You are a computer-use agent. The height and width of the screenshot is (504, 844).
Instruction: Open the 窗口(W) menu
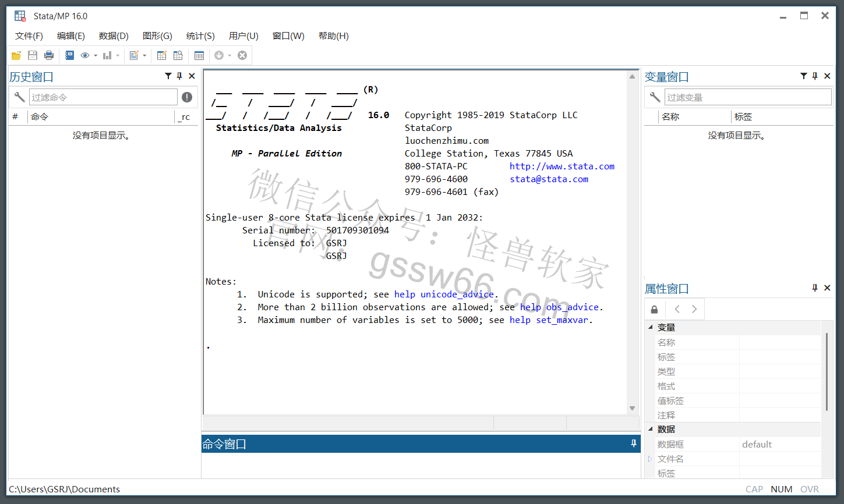pyautogui.click(x=288, y=36)
